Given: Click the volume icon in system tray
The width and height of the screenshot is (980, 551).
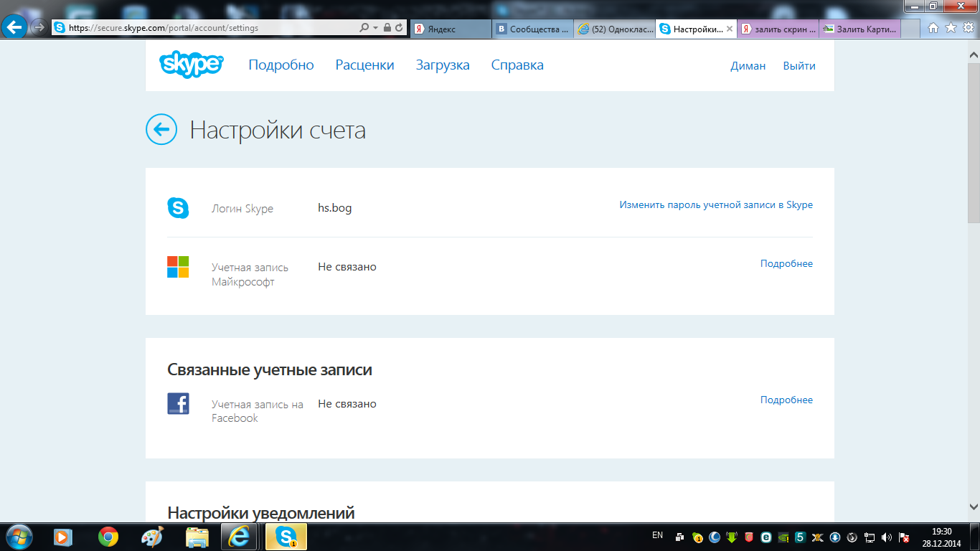Looking at the screenshot, I should tap(887, 537).
